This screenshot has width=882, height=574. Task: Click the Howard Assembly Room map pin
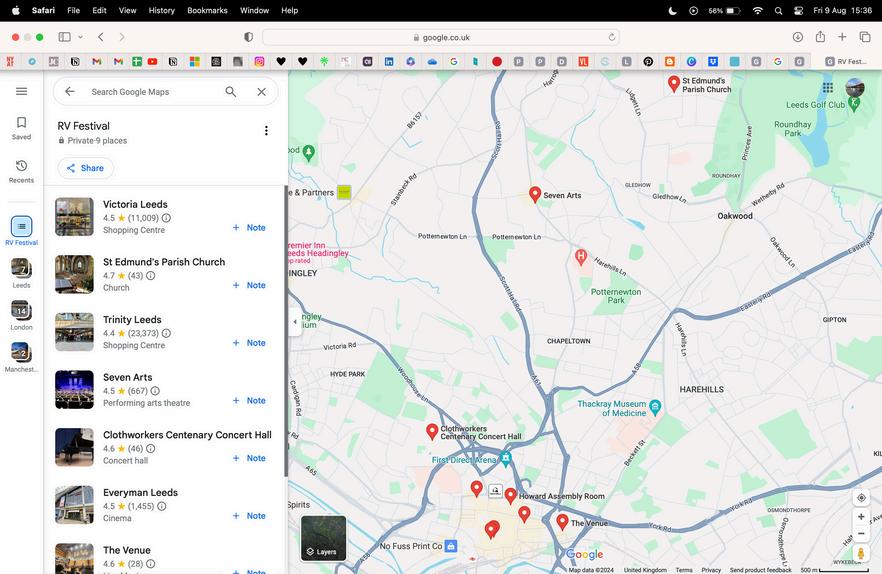click(x=510, y=495)
